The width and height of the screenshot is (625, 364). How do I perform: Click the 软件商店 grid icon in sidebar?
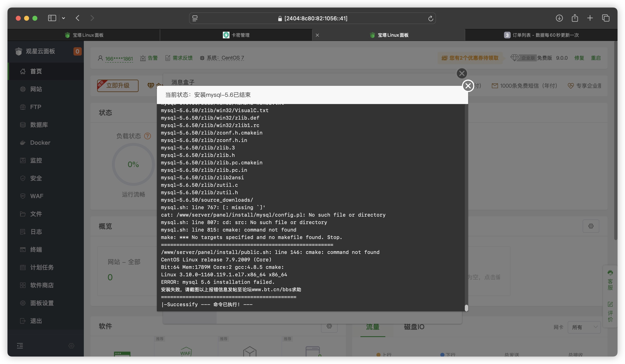coord(23,285)
